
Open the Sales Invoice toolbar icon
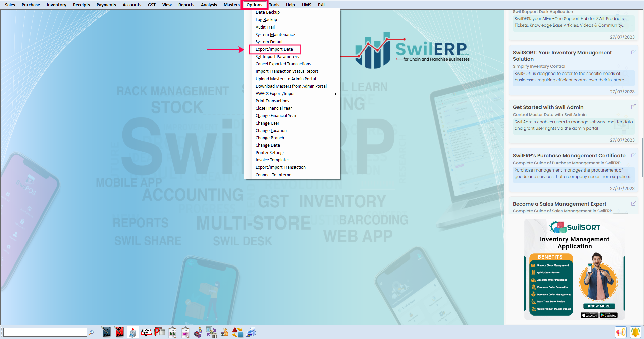click(x=106, y=332)
